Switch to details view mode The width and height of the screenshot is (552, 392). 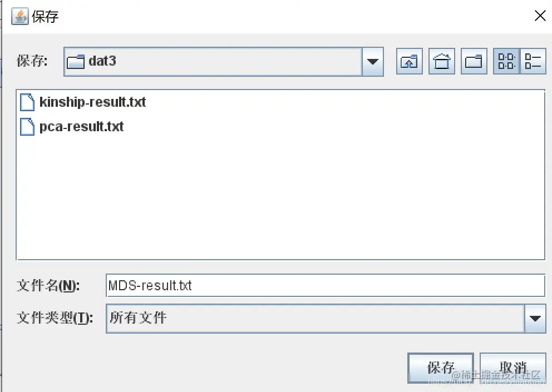(x=533, y=61)
